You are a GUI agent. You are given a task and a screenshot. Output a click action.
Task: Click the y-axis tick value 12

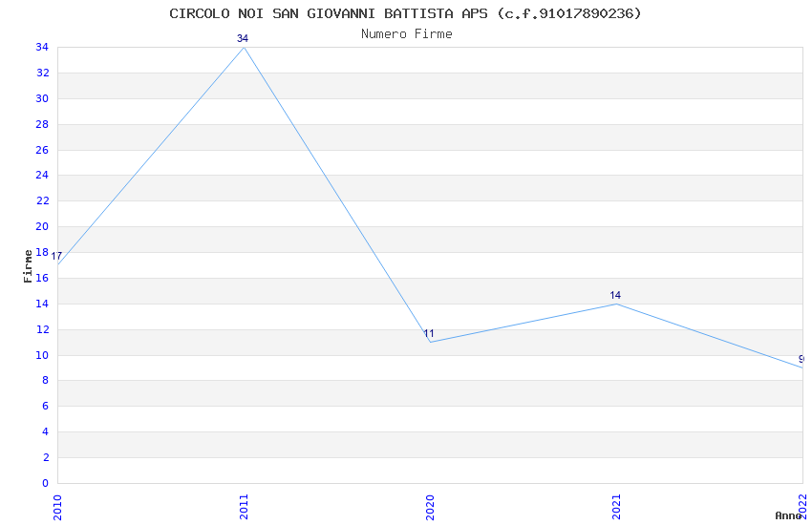click(42, 329)
